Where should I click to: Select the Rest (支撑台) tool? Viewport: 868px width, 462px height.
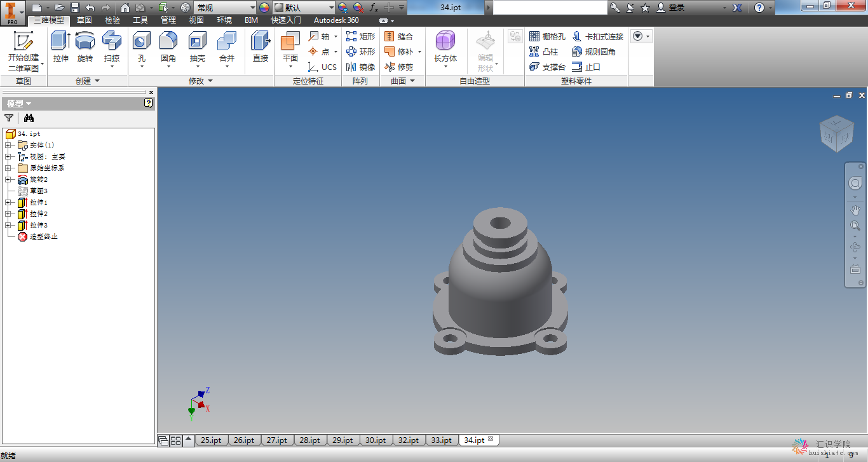[547, 67]
